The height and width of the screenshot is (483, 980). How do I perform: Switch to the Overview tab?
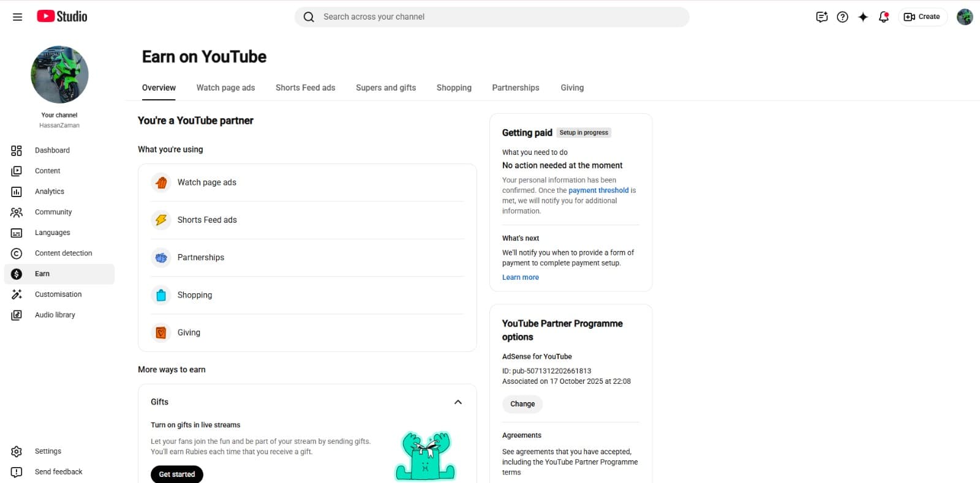click(x=159, y=88)
